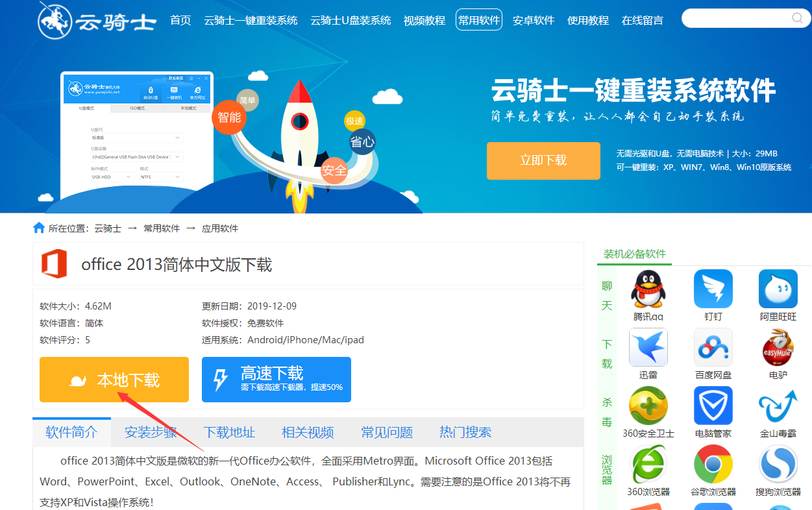Click the home icon in breadcrumb
The width and height of the screenshot is (812, 510).
pyautogui.click(x=39, y=228)
